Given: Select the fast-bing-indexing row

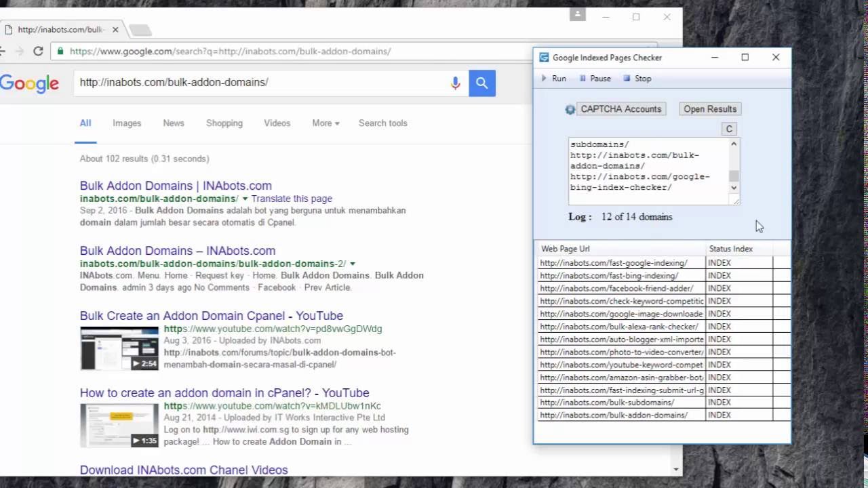Looking at the screenshot, I should (x=664, y=276).
